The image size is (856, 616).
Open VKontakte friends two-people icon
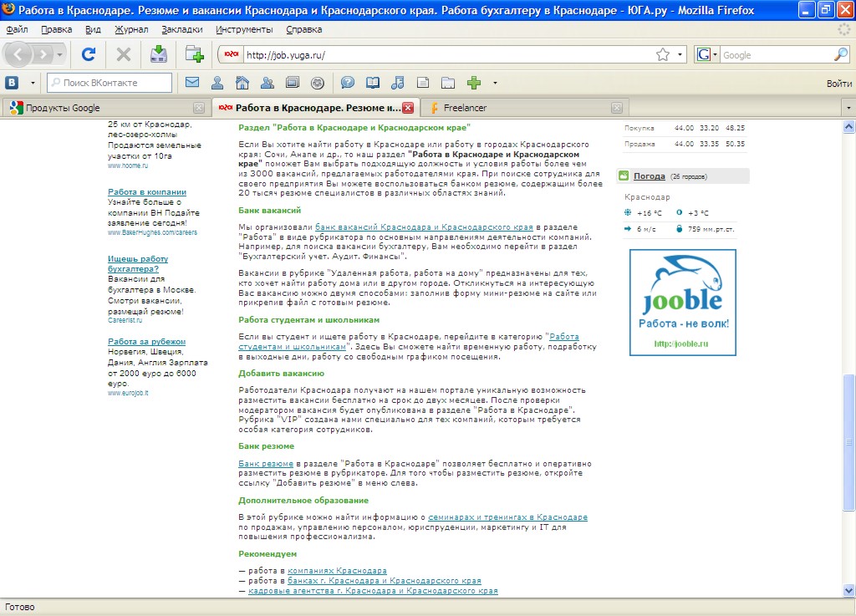(267, 83)
